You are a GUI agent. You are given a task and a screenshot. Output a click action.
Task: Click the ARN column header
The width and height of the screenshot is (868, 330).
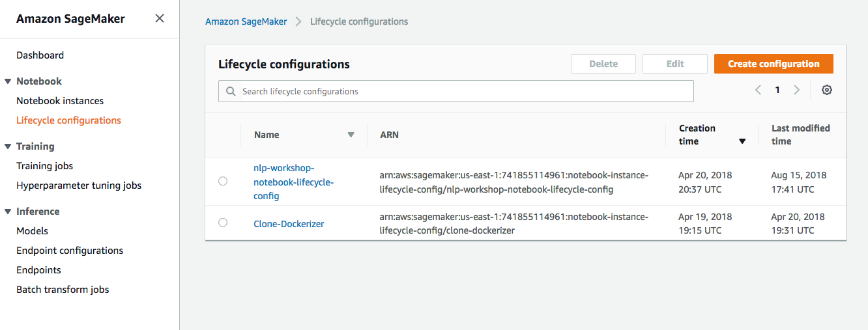(x=389, y=135)
